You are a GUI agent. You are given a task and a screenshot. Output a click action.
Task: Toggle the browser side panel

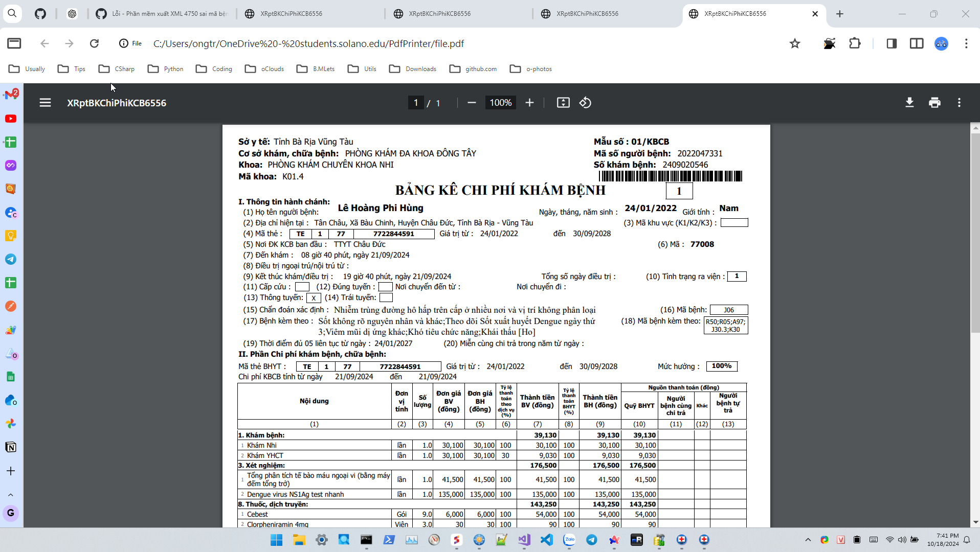click(x=892, y=43)
